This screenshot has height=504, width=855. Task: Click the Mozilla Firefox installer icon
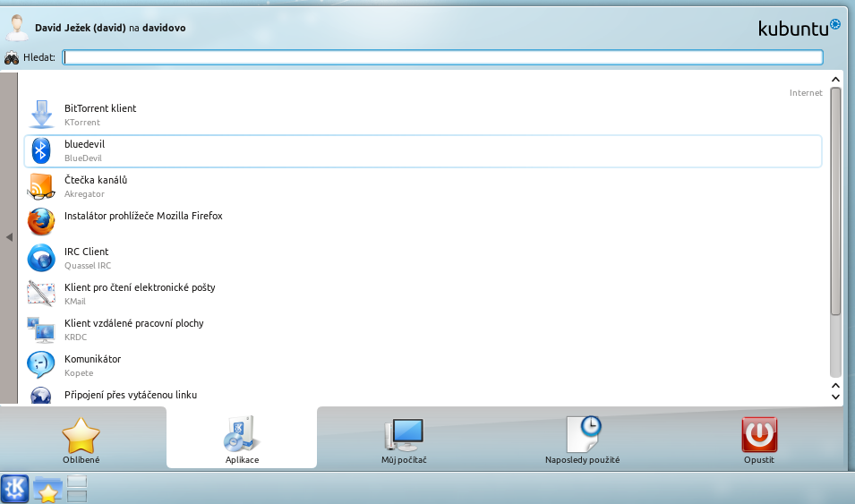point(41,221)
